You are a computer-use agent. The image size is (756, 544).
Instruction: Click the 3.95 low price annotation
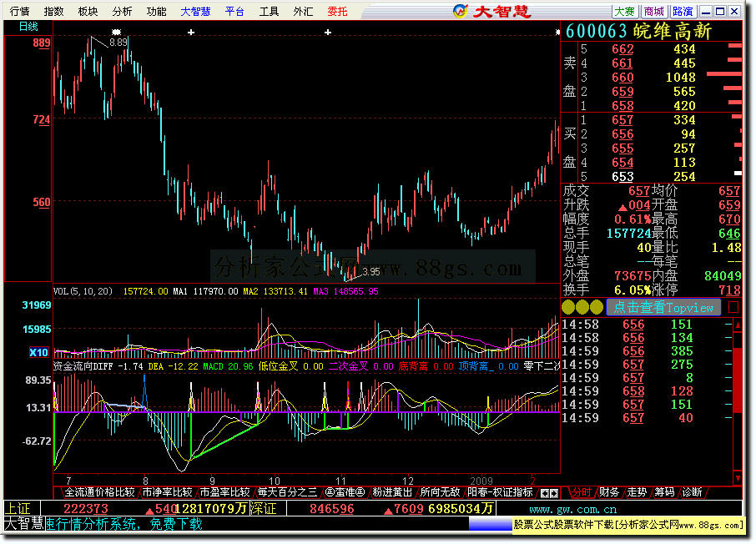click(x=371, y=272)
